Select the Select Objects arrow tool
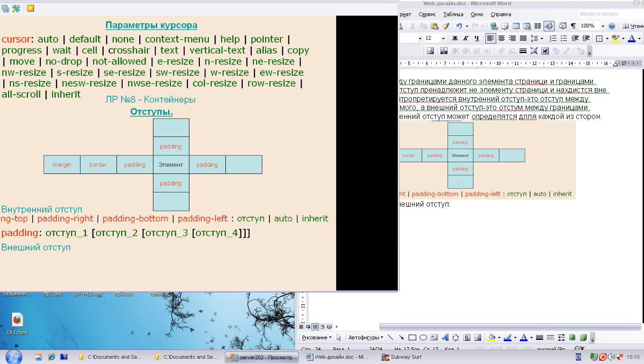 [x=339, y=337]
